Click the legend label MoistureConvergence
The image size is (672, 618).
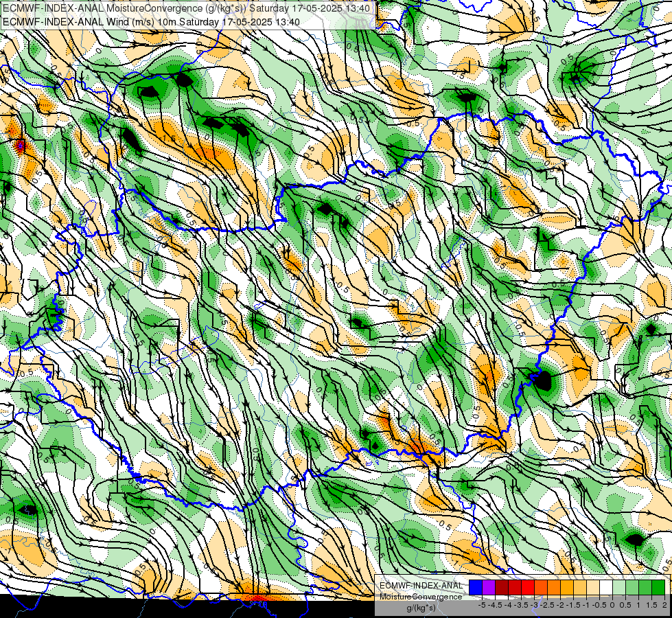421,597
